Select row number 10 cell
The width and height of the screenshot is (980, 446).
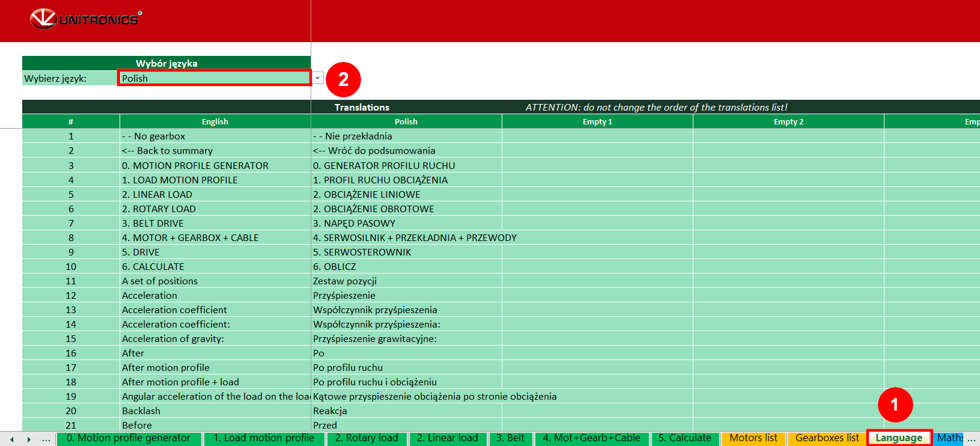coord(71,266)
